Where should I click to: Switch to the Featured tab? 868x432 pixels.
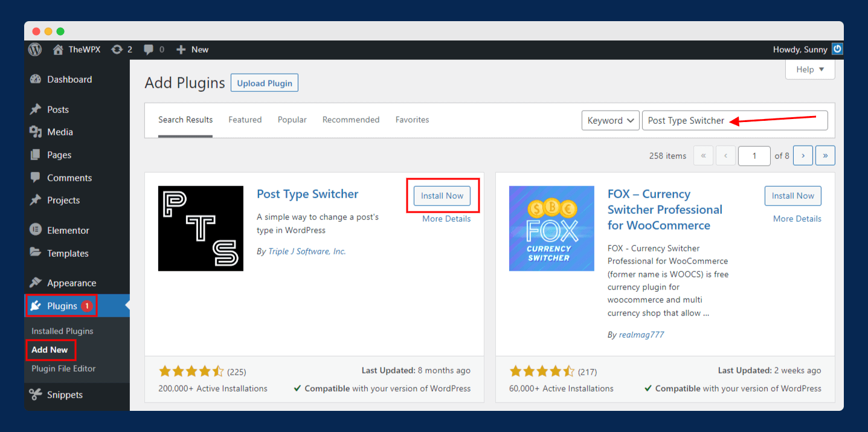tap(245, 120)
